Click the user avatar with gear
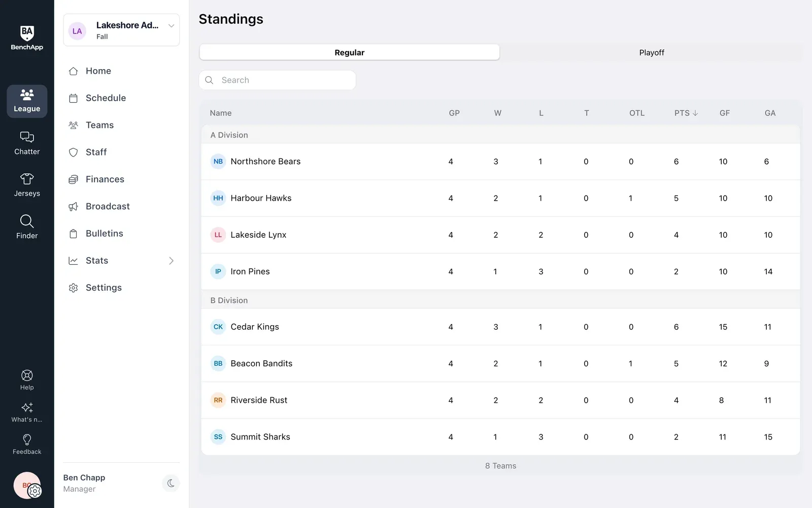Viewport: 812px width, 508px height. point(27,486)
